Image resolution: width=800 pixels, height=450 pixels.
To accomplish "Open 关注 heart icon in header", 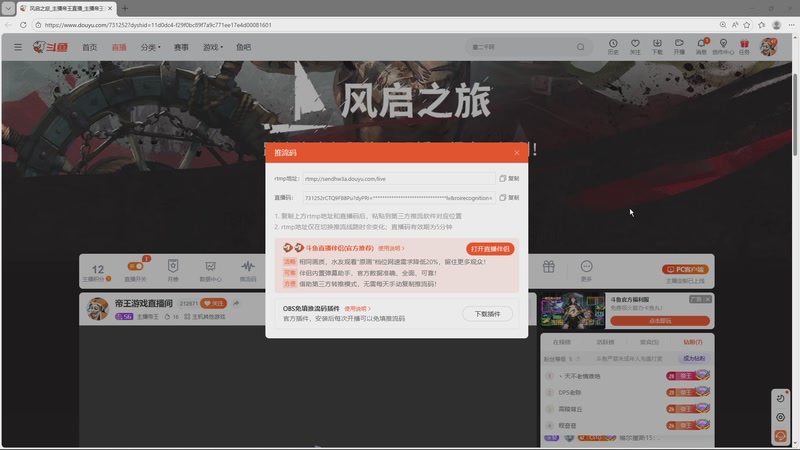I will 635,46.
